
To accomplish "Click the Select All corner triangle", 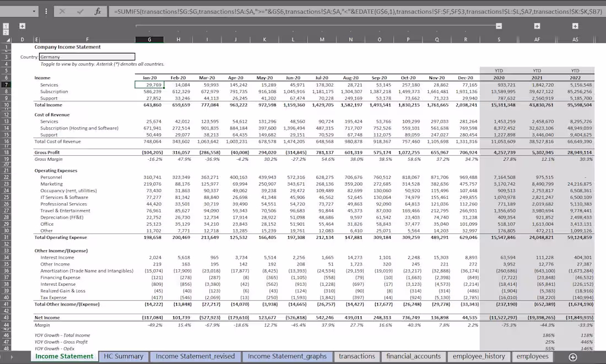I will [x=8, y=40].
